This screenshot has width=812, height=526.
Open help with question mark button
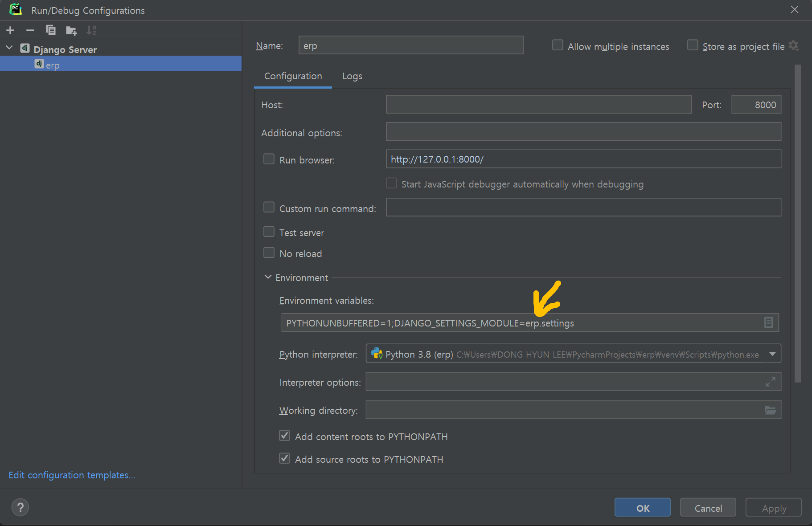(x=20, y=507)
